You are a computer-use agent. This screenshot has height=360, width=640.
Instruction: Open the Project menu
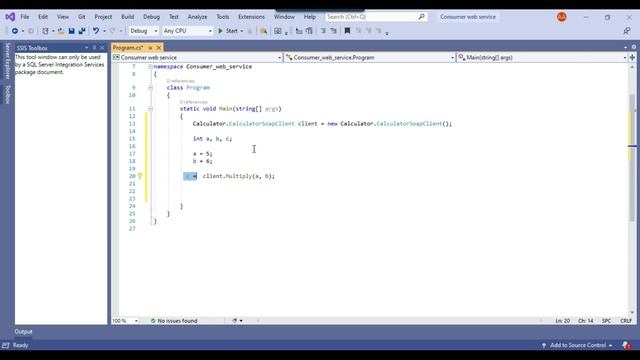(x=103, y=17)
